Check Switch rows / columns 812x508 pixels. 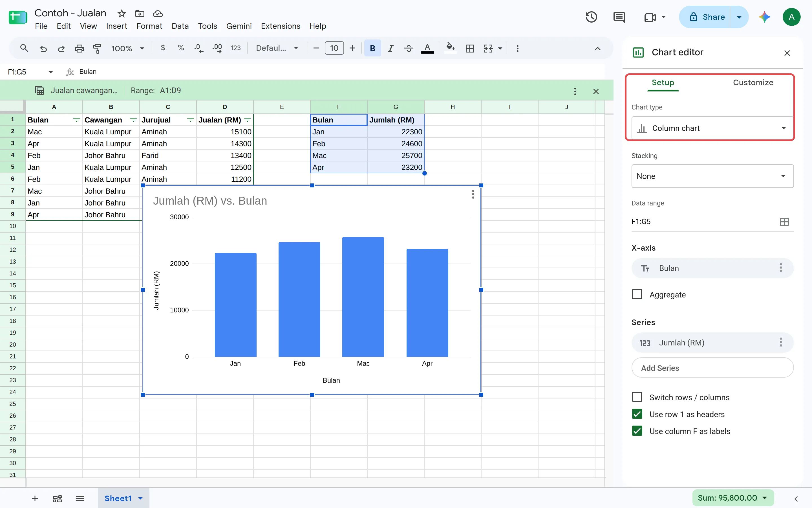(637, 397)
